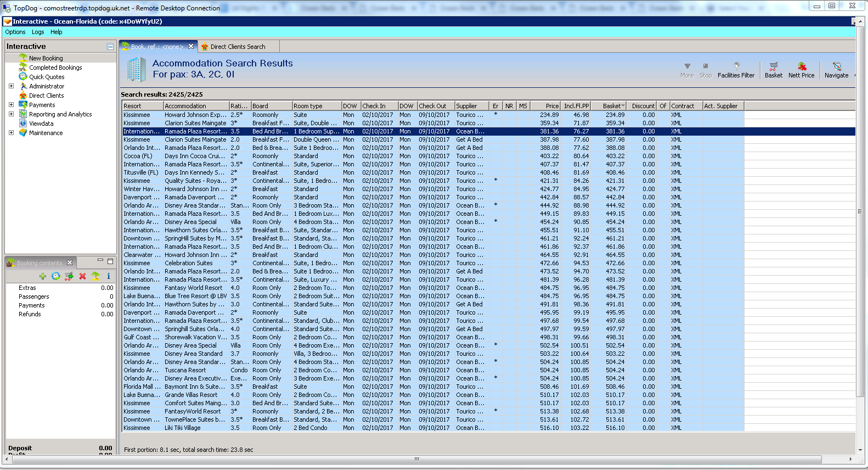Image resolution: width=868 pixels, height=470 pixels.
Task: Sort by the Board column header
Action: 272,106
